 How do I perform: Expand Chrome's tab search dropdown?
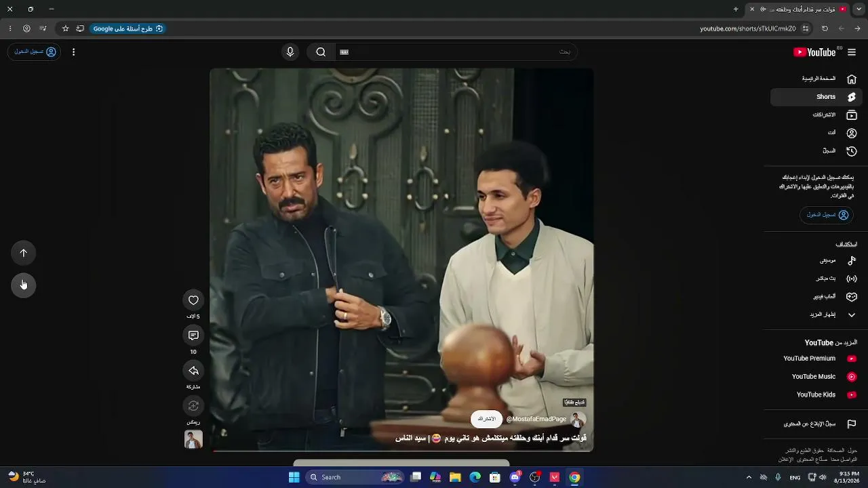pos(858,9)
